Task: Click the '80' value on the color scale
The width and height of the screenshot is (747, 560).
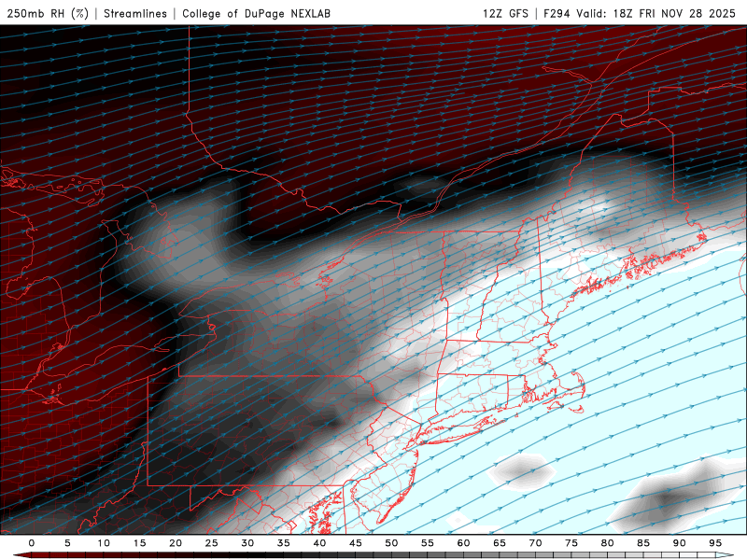Action: coord(607,543)
